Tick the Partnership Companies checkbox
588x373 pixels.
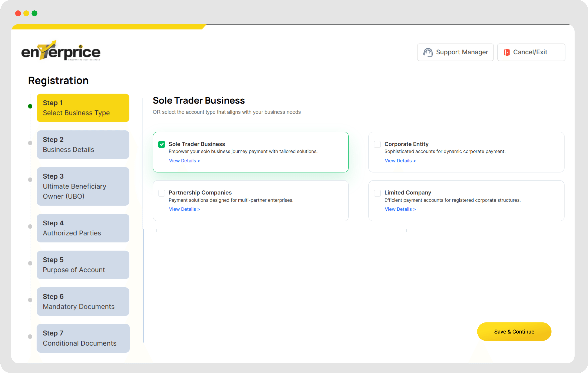(x=162, y=193)
